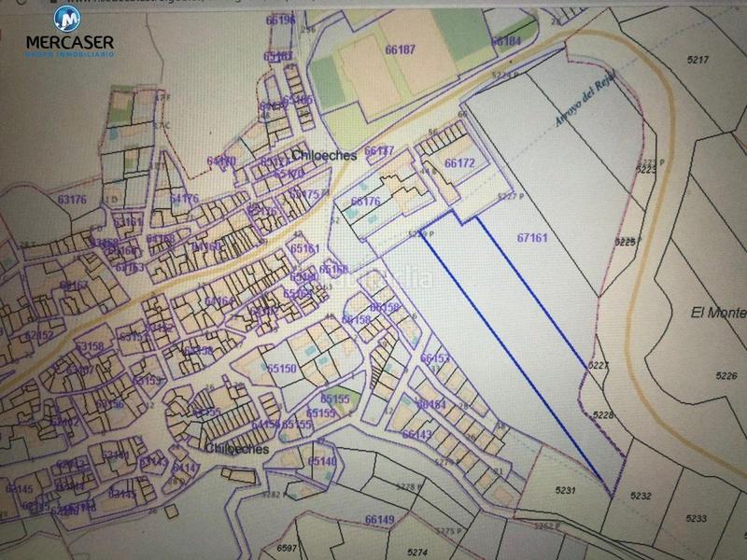Click parcel 5274 at the bottom edge
Screen dimensions: 747x560
[418, 552]
